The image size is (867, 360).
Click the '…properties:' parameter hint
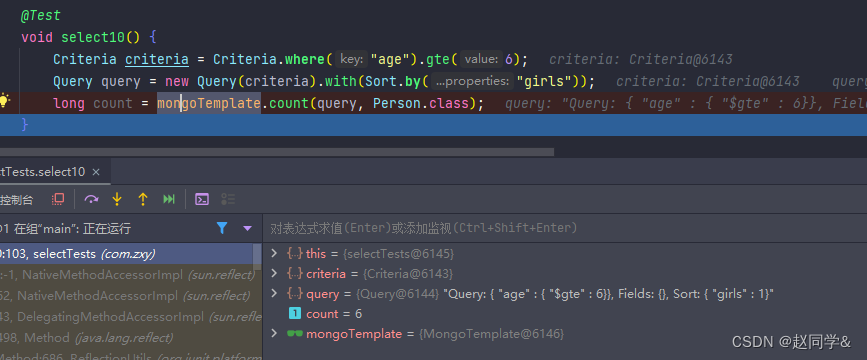[x=472, y=82]
